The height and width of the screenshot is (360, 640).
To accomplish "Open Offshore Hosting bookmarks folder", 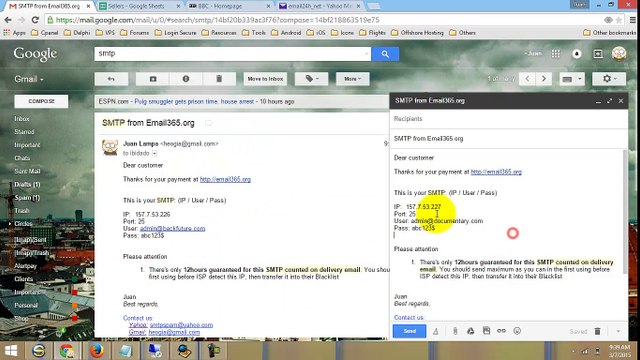I will [417, 33].
